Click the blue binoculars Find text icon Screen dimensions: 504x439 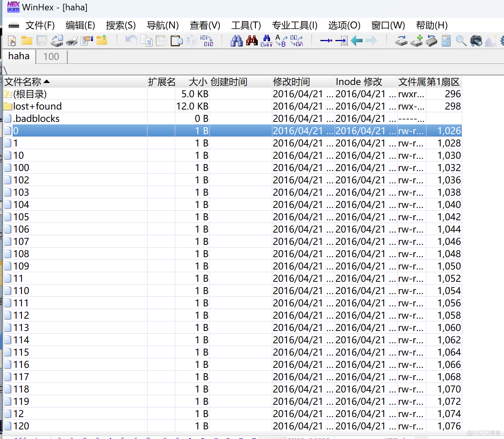tap(237, 41)
